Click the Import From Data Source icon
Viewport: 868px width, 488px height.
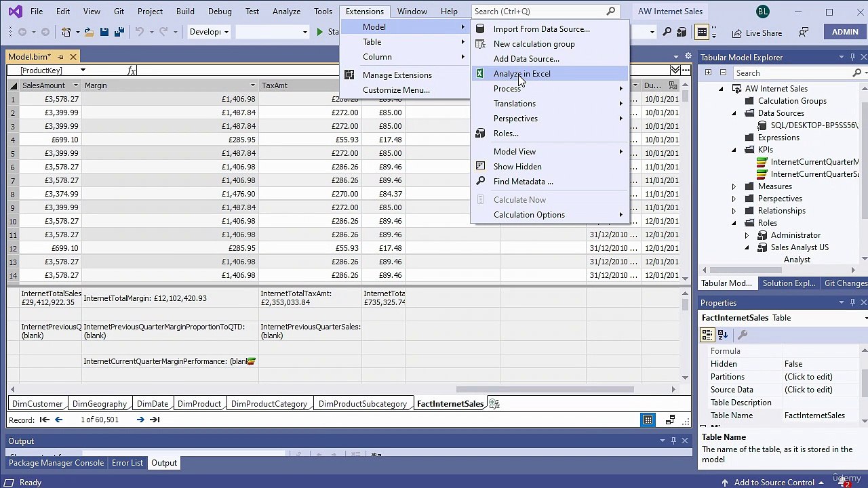pos(480,29)
